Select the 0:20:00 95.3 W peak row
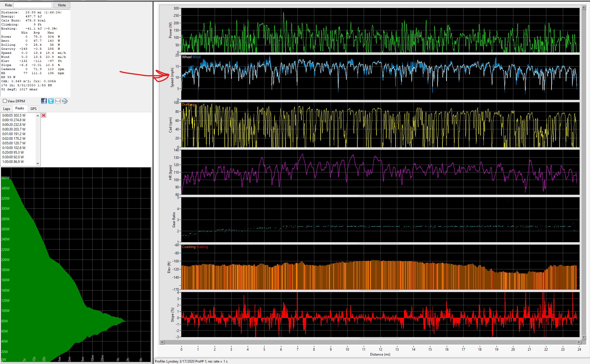Image resolution: width=590 pixels, height=364 pixels. point(13,152)
